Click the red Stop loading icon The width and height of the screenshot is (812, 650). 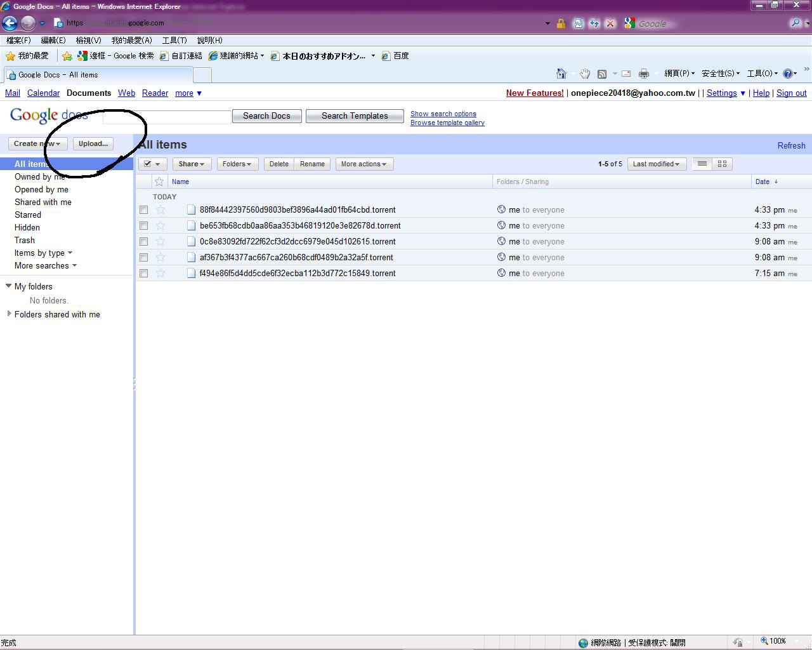point(610,23)
